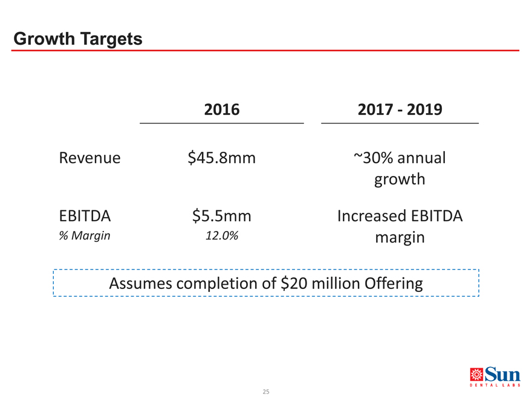Click the red sun emblem in the logo

[476, 373]
